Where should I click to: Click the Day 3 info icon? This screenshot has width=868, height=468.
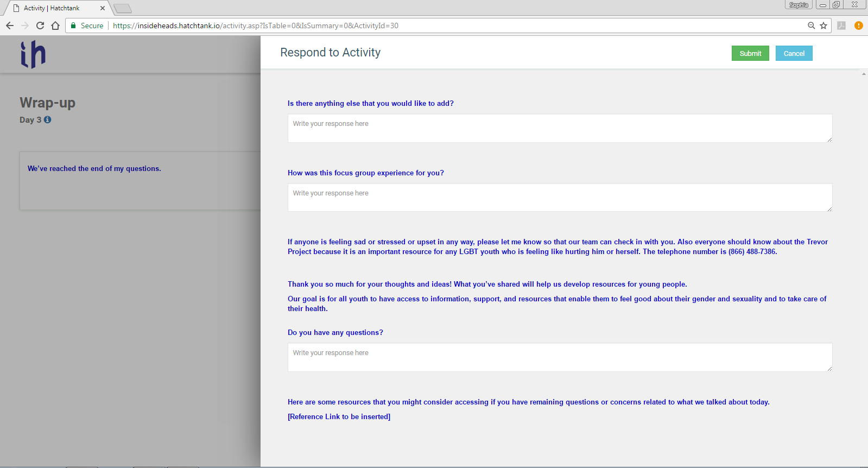tap(48, 119)
